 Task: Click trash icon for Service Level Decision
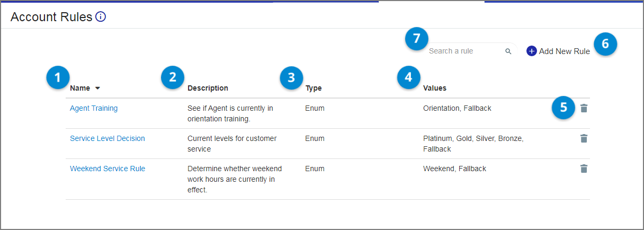point(584,138)
